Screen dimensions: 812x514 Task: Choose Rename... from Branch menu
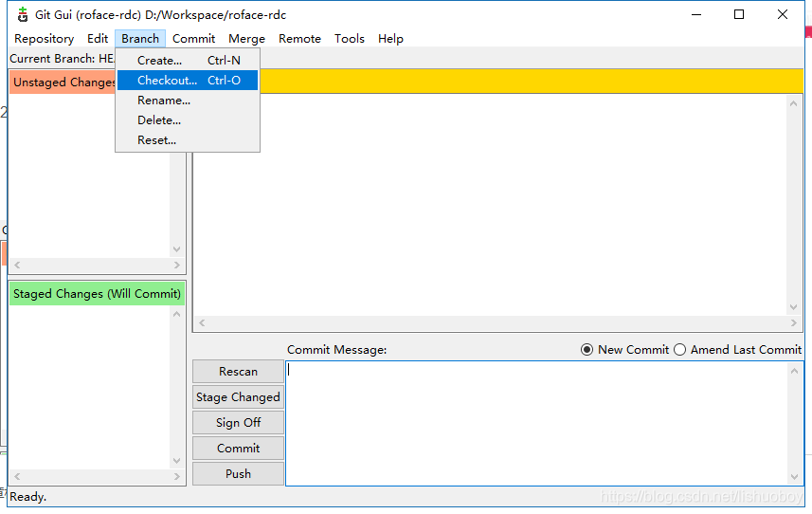click(x=188, y=101)
